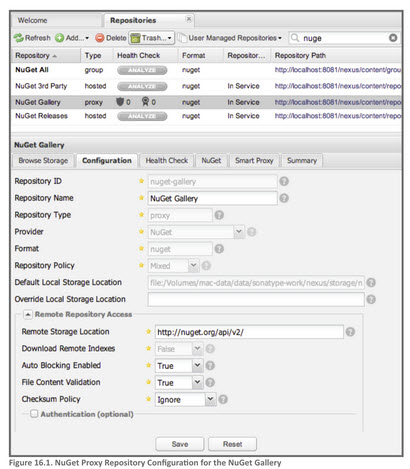The image size is (410, 469).
Task: Open the Repository Policy dropdown
Action: point(193,266)
